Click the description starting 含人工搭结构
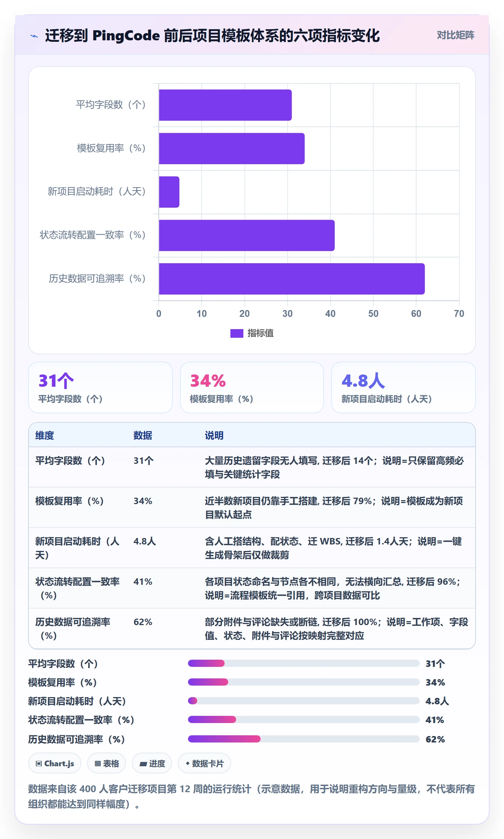 pyautogui.click(x=333, y=548)
